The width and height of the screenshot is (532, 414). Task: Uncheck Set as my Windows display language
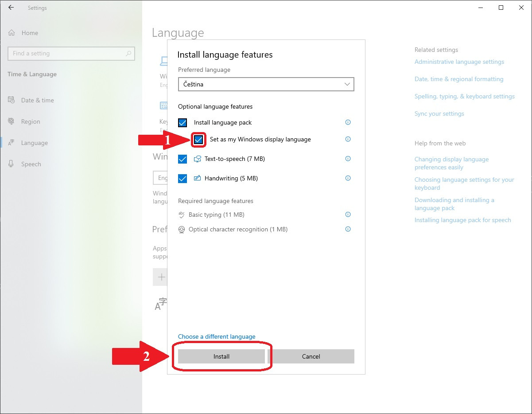[198, 140]
